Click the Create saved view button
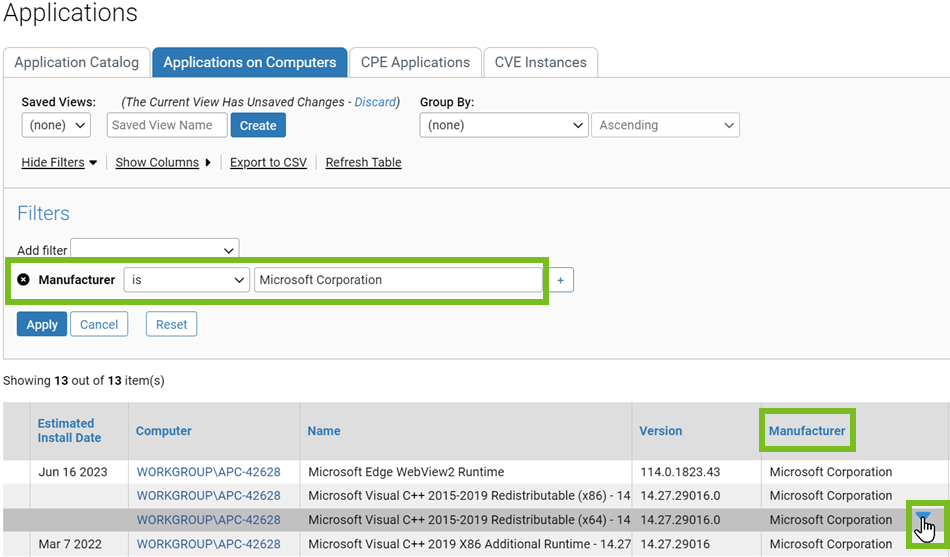The width and height of the screenshot is (950, 557). [x=258, y=125]
